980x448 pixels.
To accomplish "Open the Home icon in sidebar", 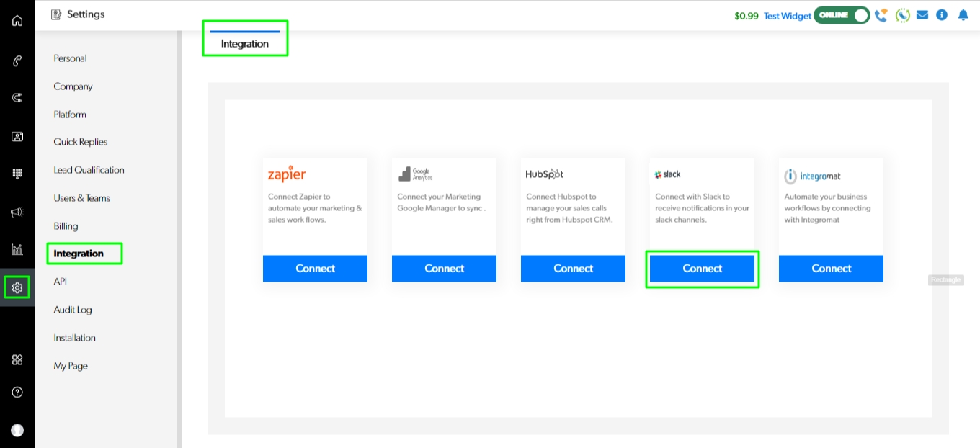I will click(17, 20).
